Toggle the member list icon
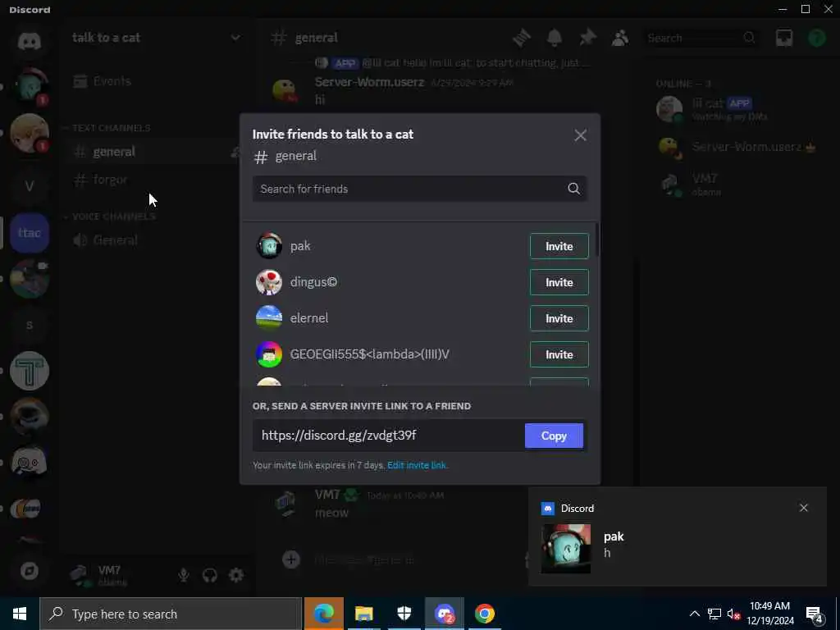 tap(620, 38)
